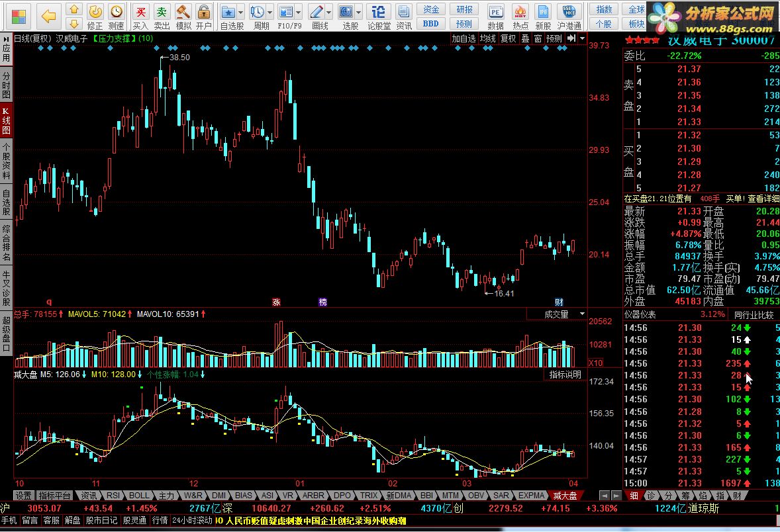
Task: Click the 周期 period clock icon
Action: (257, 12)
